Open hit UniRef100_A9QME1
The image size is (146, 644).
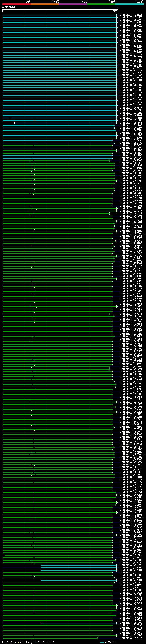click(x=131, y=555)
